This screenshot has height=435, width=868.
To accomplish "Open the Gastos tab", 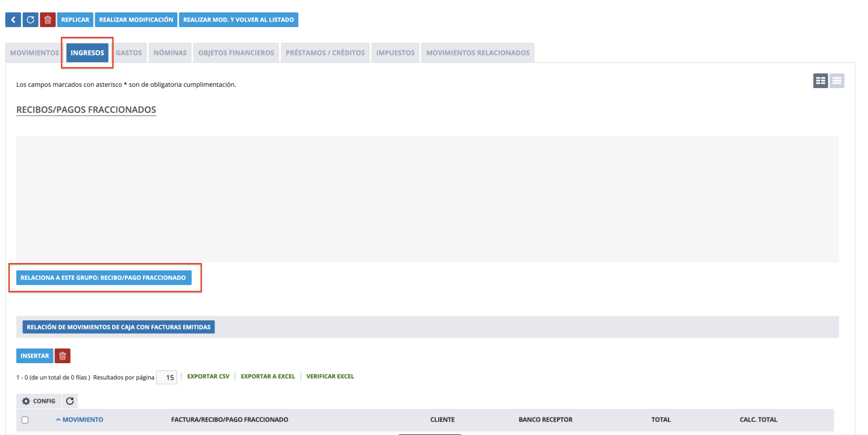I will point(128,53).
